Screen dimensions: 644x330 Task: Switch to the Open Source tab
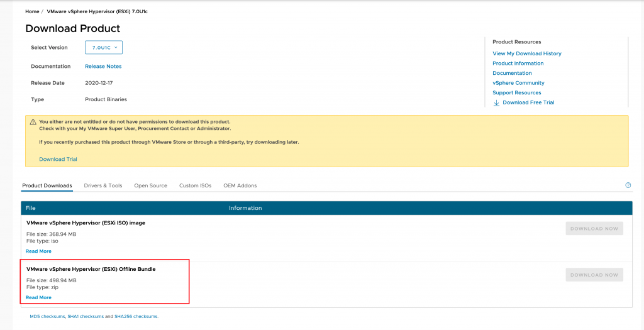151,185
